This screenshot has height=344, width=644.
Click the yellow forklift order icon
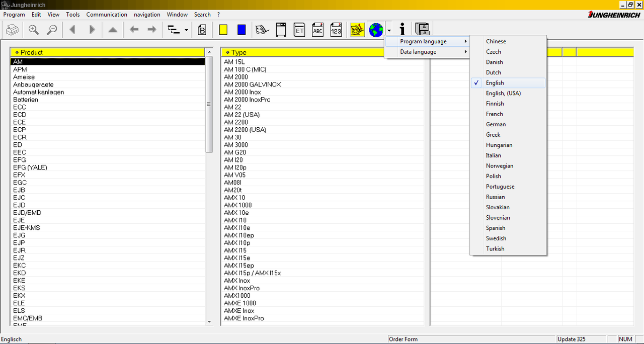pos(357,30)
